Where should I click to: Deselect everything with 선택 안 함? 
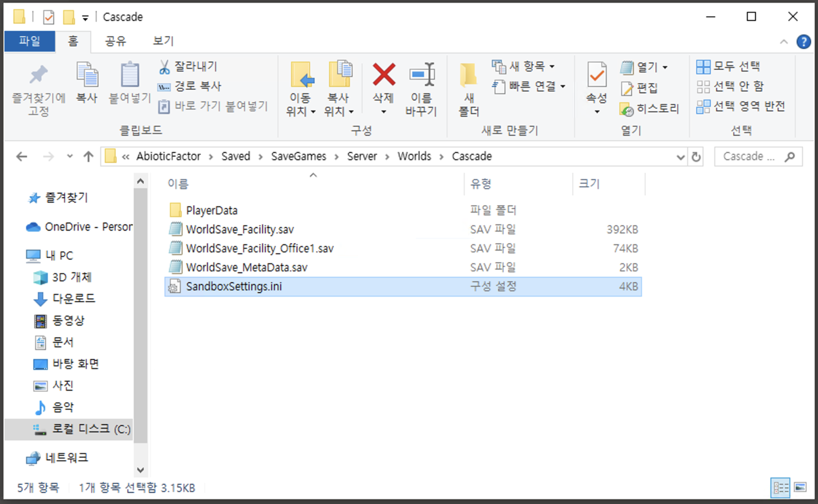(x=730, y=87)
